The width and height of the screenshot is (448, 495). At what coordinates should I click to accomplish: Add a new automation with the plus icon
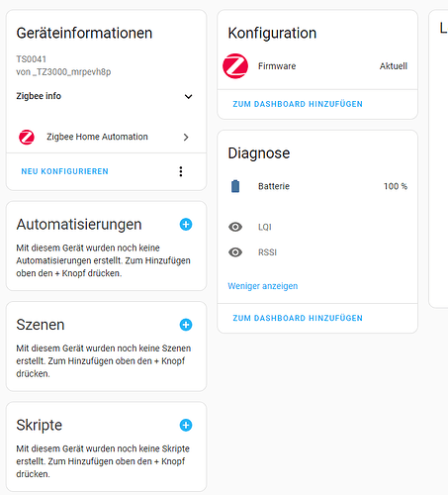tap(186, 225)
